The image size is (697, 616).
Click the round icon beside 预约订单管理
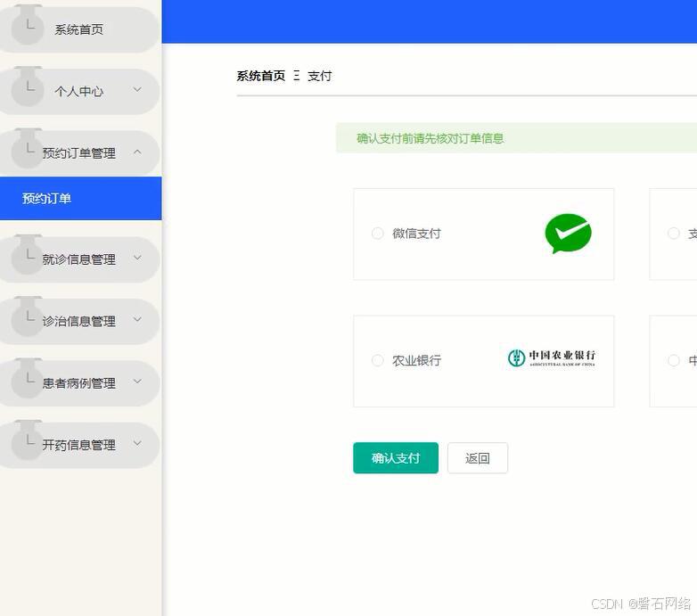(28, 151)
